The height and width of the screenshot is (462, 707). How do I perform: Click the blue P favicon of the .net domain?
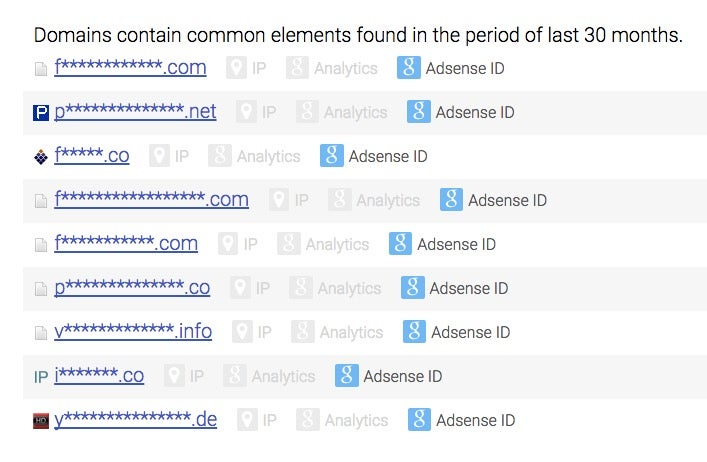pyautogui.click(x=41, y=113)
